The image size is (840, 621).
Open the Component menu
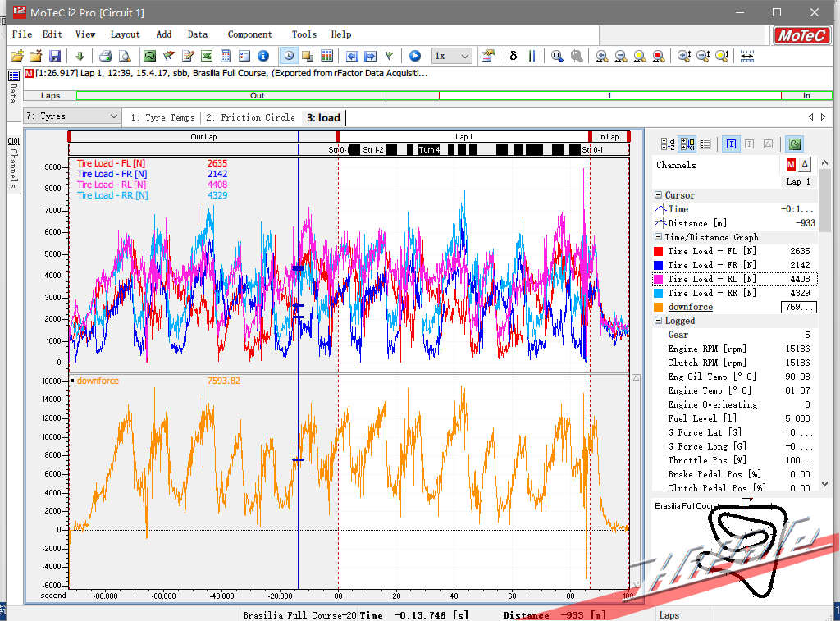249,34
